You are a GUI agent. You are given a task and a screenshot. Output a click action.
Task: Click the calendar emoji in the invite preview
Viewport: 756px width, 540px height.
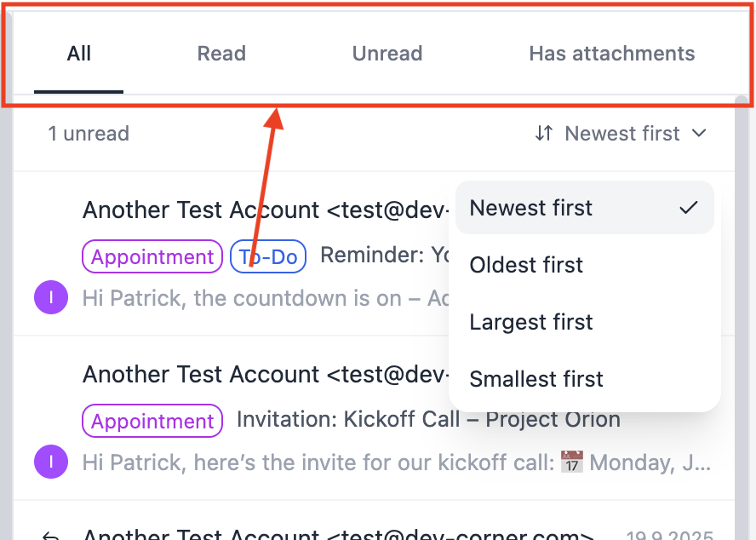(573, 463)
